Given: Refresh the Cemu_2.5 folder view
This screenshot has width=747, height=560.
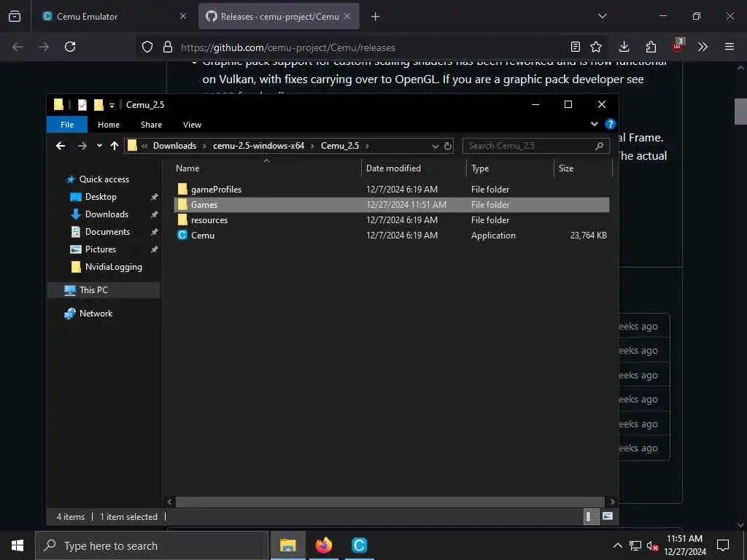Looking at the screenshot, I should (448, 146).
